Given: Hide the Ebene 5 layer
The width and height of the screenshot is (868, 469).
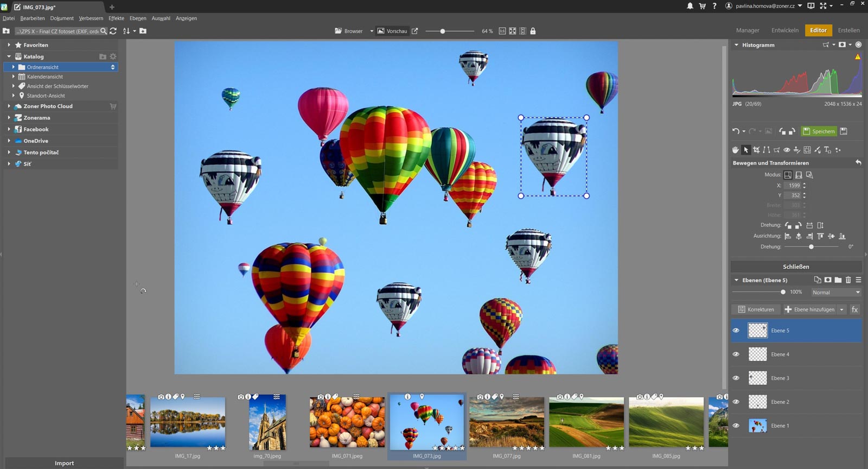Looking at the screenshot, I should [736, 331].
